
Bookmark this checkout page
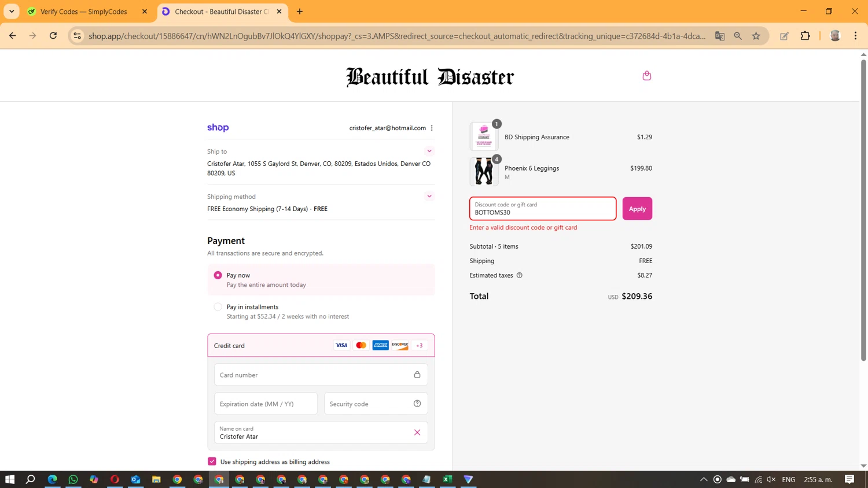pyautogui.click(x=756, y=36)
